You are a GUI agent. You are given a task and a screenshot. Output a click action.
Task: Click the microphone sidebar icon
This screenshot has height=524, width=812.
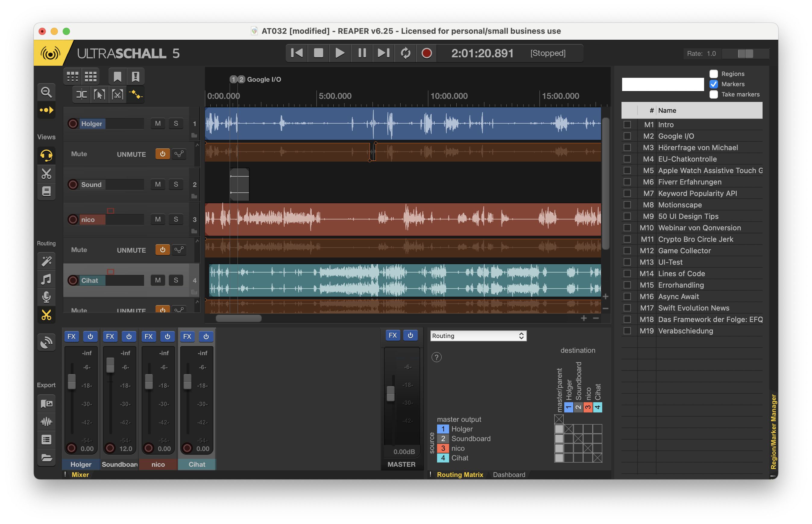pos(46,297)
